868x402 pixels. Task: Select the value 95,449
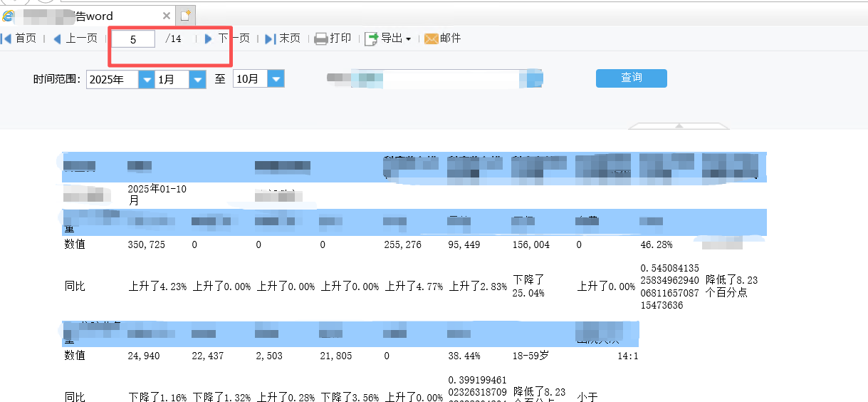464,244
